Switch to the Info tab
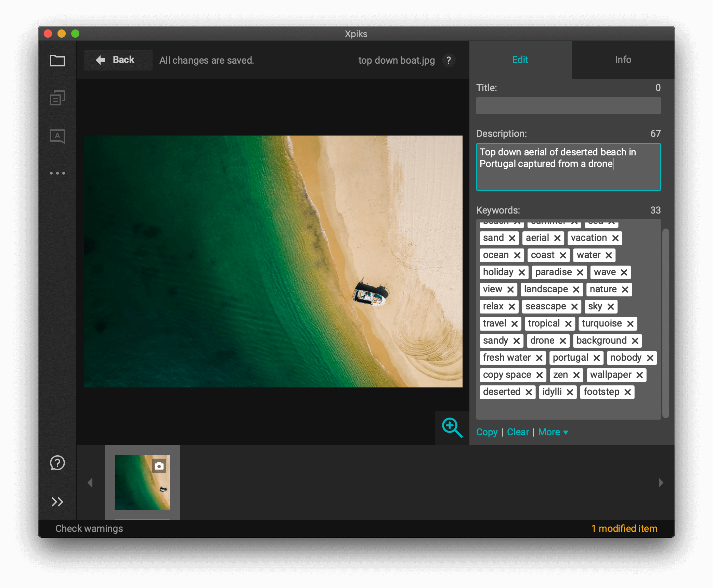Image resolution: width=713 pixels, height=588 pixels. 623,60
